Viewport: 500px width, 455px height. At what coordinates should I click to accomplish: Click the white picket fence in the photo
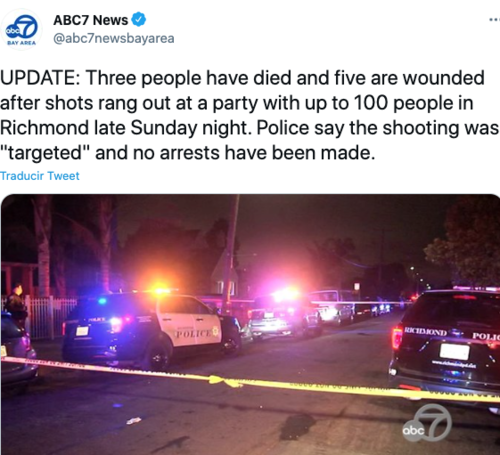click(50, 316)
